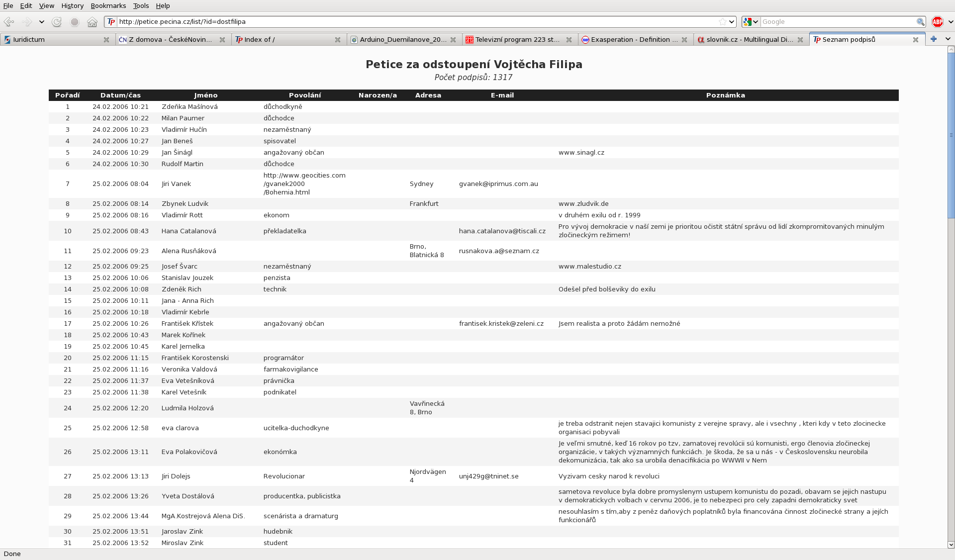Open the search engine selector dropdown
This screenshot has height=560, width=955.
click(750, 22)
